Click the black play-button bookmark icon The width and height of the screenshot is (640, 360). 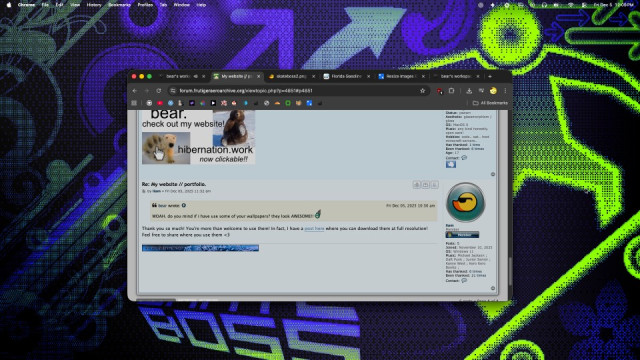213,103
